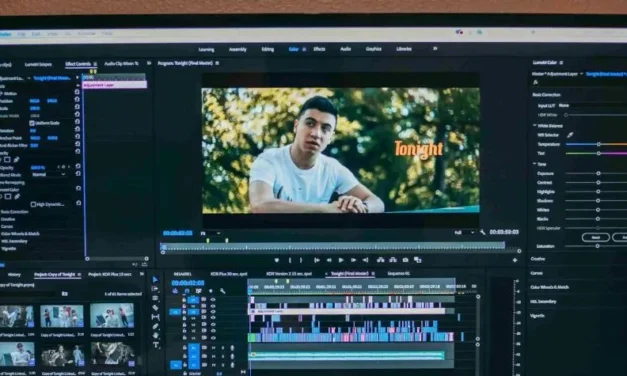Select the Selection tool arrow in timeline toolbar
Viewport: 627px width, 376px height.
[x=156, y=280]
